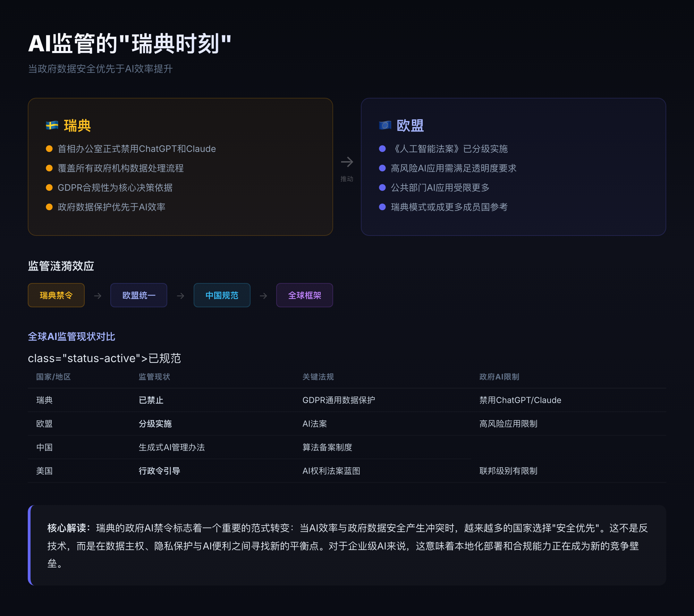Click the 政府AI限制 column header
This screenshot has height=616, width=694.
(x=499, y=377)
